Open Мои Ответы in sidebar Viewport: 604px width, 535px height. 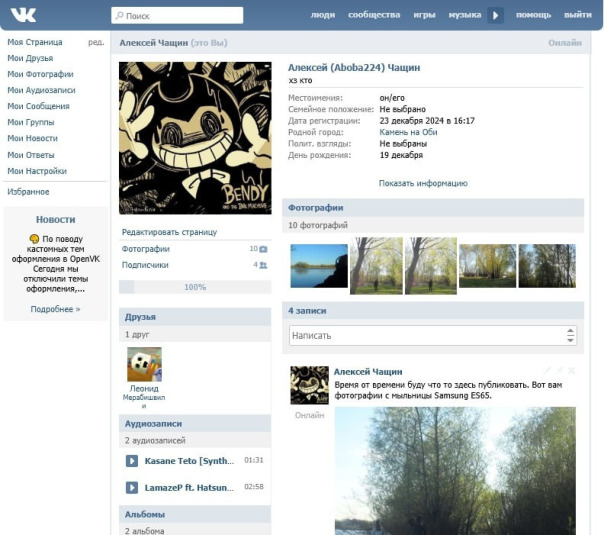[31, 155]
